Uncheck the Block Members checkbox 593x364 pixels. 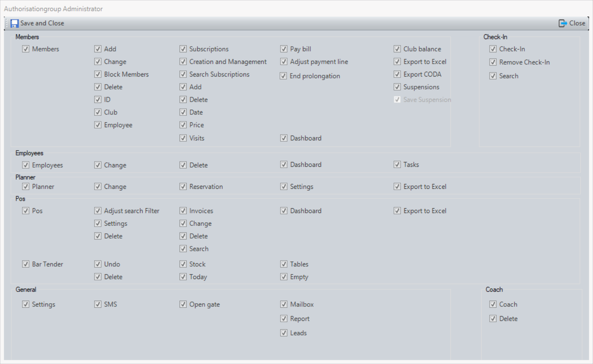(x=98, y=74)
